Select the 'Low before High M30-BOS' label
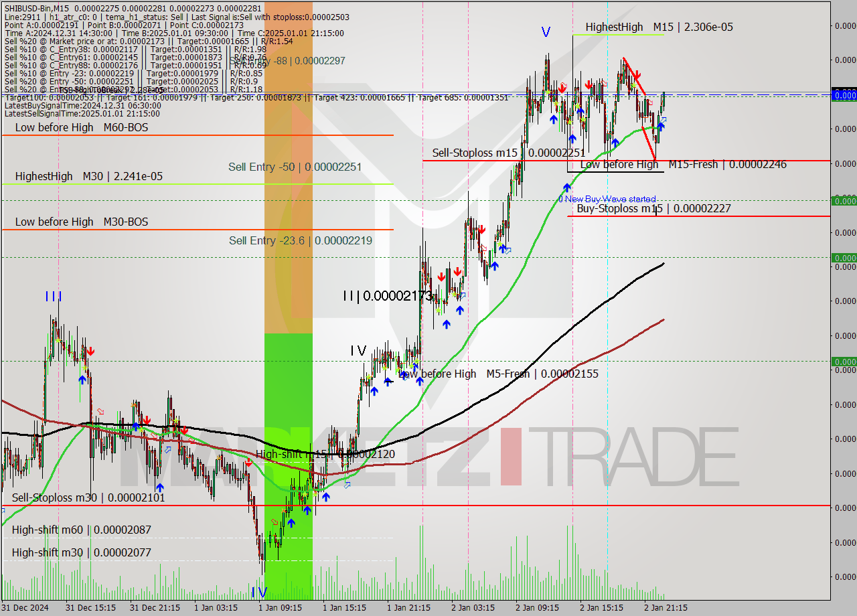This screenshot has height=616, width=857. tap(82, 222)
